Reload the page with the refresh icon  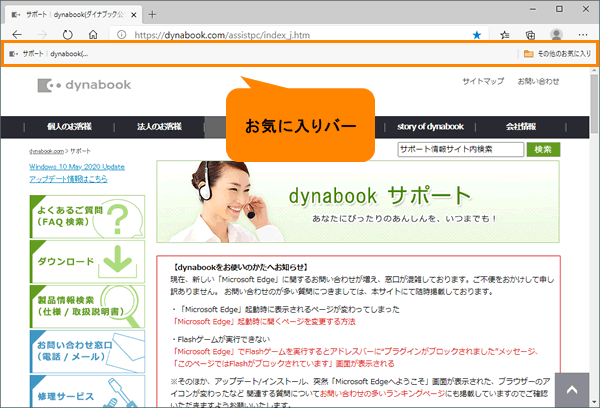(x=68, y=35)
